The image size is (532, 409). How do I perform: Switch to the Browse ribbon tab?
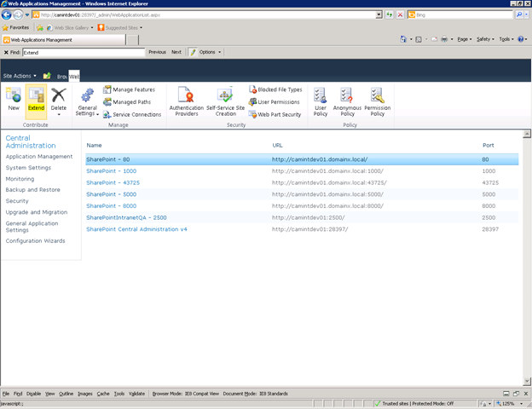pyautogui.click(x=61, y=77)
